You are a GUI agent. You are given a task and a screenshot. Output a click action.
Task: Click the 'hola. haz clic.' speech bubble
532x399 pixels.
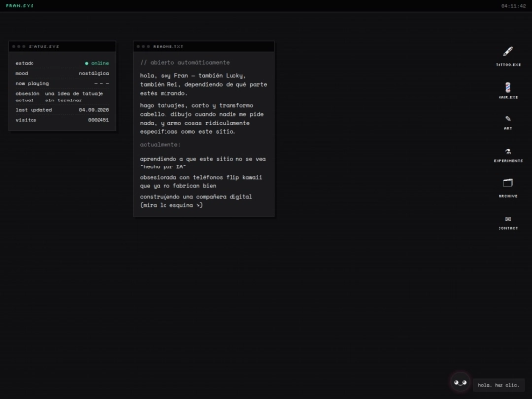pos(499,385)
